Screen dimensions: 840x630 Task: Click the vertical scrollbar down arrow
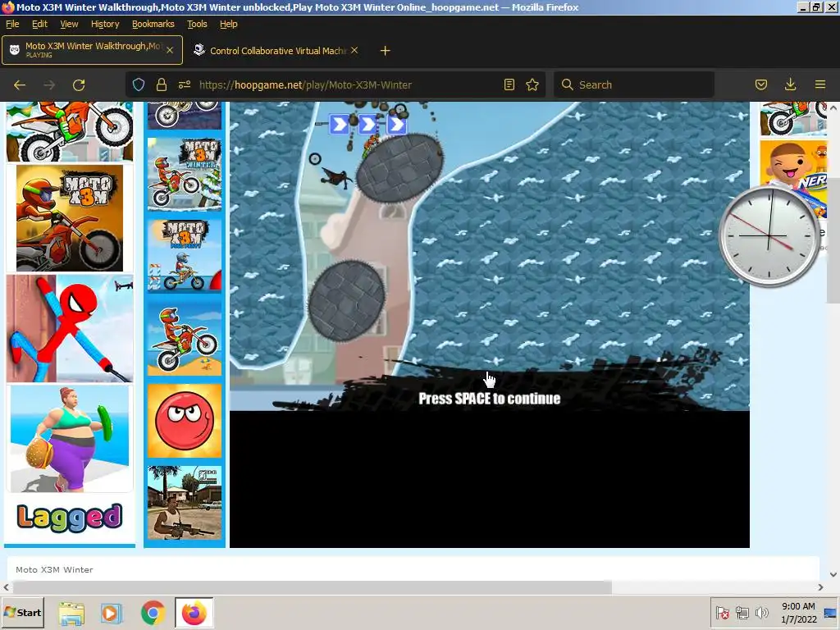coord(833,574)
